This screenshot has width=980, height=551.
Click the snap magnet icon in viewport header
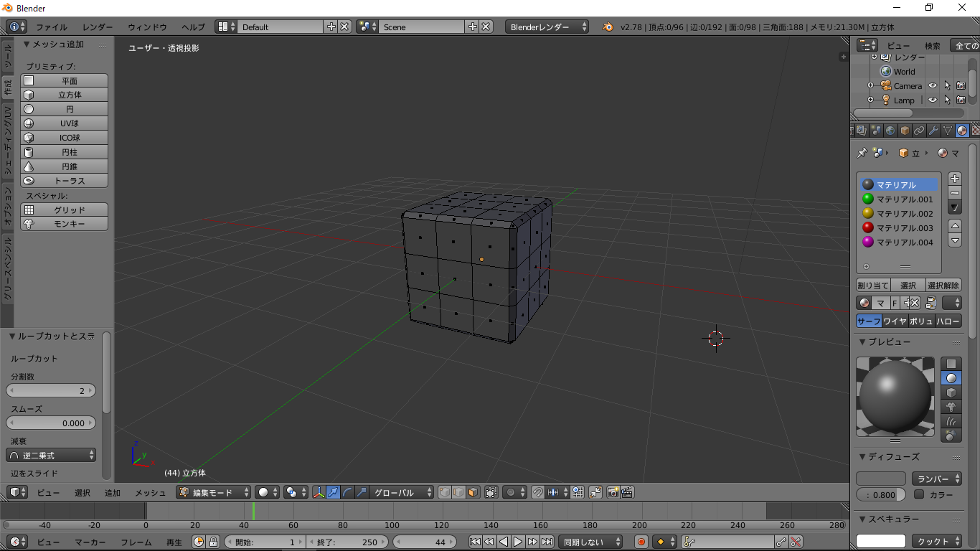click(537, 492)
